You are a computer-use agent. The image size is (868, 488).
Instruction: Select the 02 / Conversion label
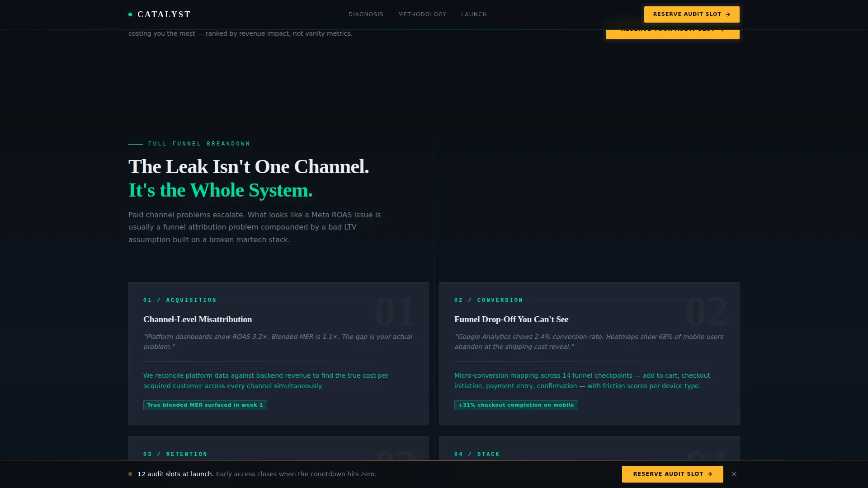tap(489, 300)
